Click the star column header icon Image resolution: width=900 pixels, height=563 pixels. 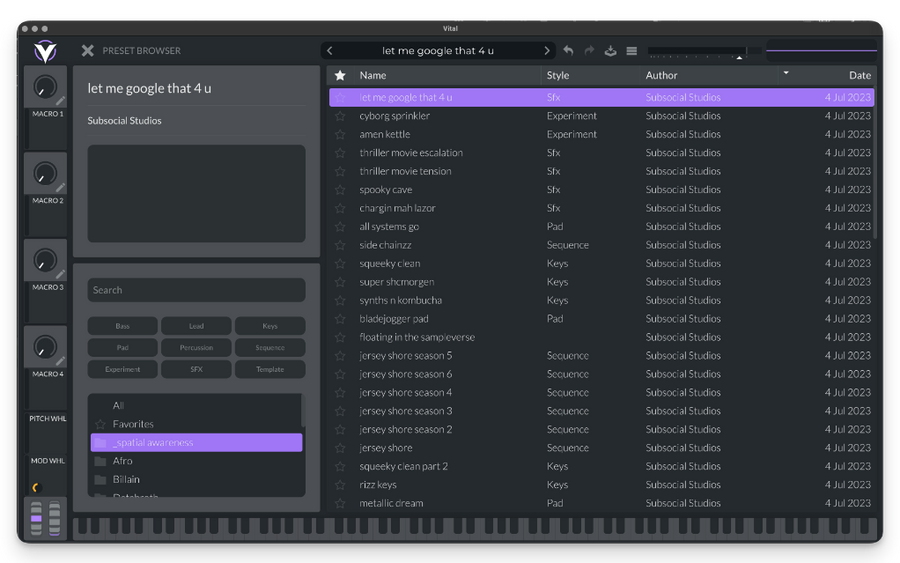coord(340,75)
